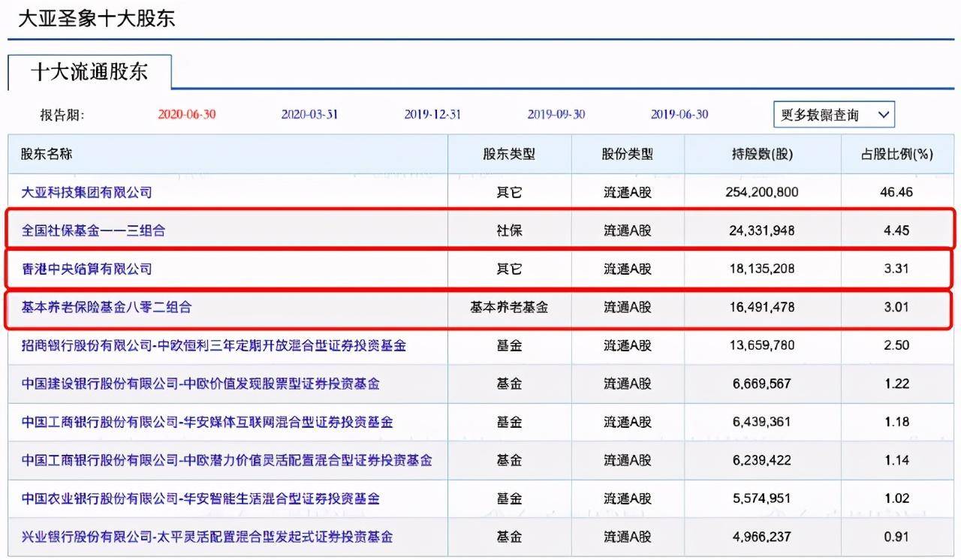
Task: Open shareholder 全国社保基金一一三组合
Action: [x=93, y=230]
